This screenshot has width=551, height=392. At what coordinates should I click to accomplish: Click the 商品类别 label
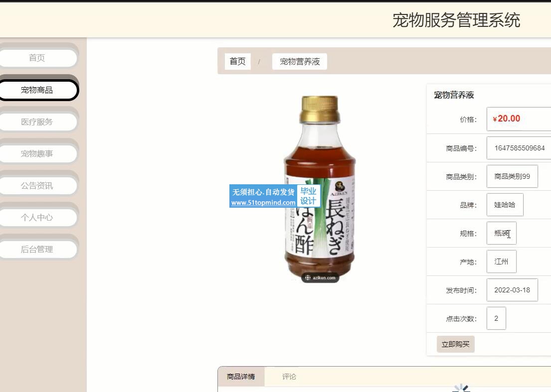(x=461, y=177)
